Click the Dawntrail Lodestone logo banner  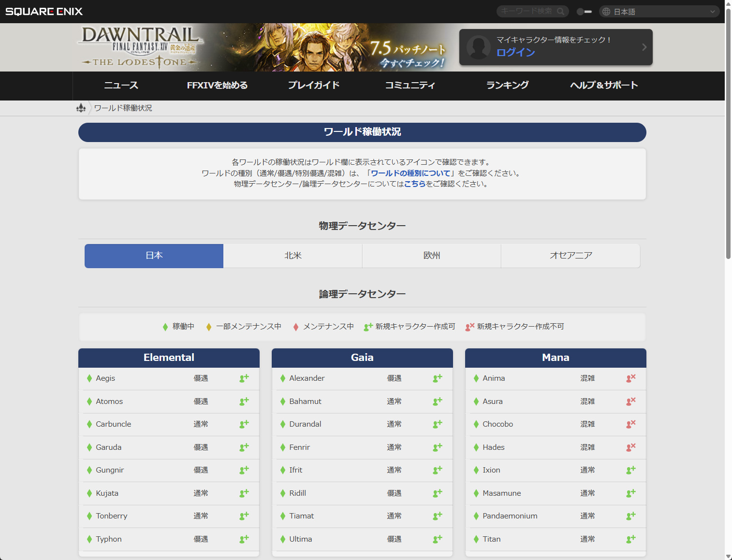coord(140,47)
